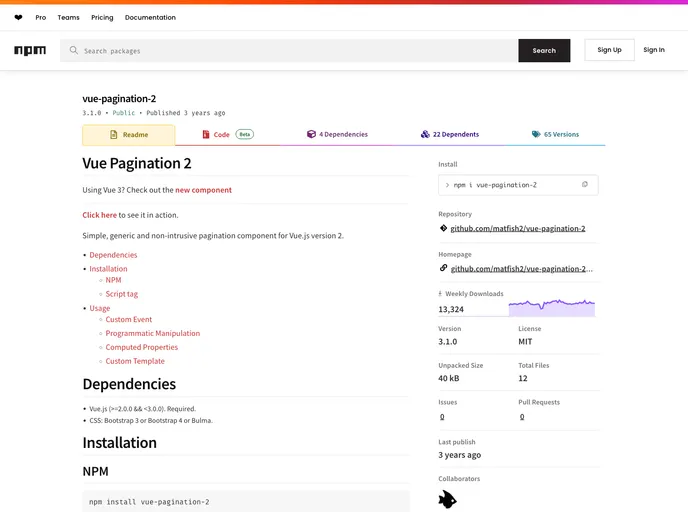Jump to the Script tag section
The image size is (688, 512).
point(122,294)
